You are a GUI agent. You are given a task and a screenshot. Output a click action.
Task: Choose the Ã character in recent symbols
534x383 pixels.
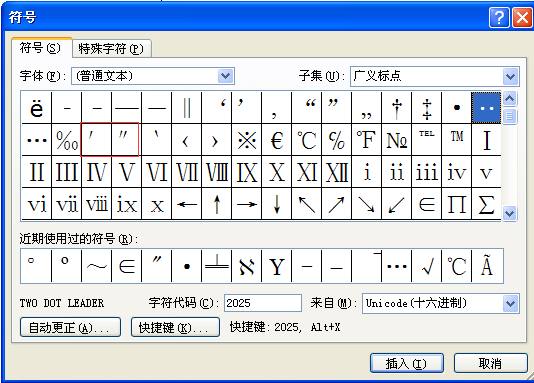tap(487, 266)
